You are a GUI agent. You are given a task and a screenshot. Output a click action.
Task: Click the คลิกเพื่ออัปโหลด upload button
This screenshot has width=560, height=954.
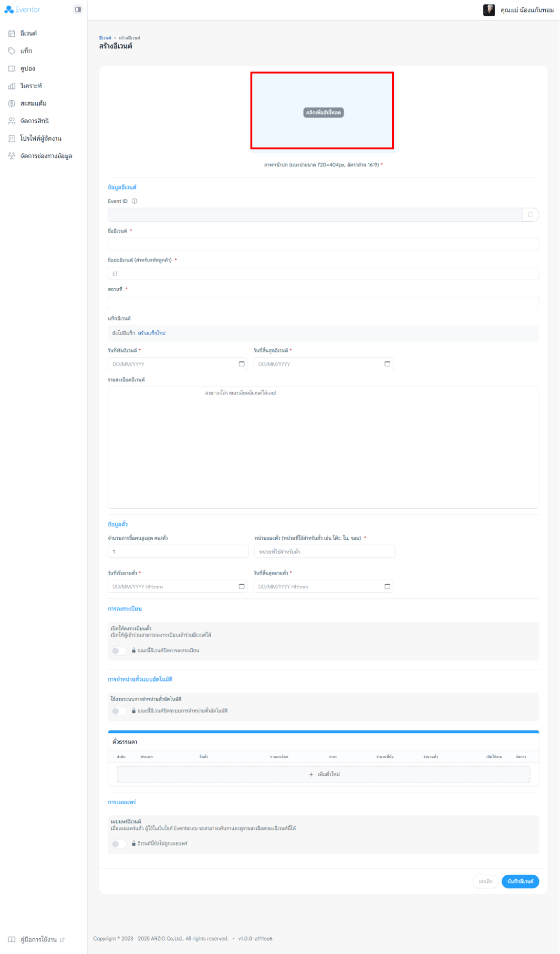[x=323, y=113]
